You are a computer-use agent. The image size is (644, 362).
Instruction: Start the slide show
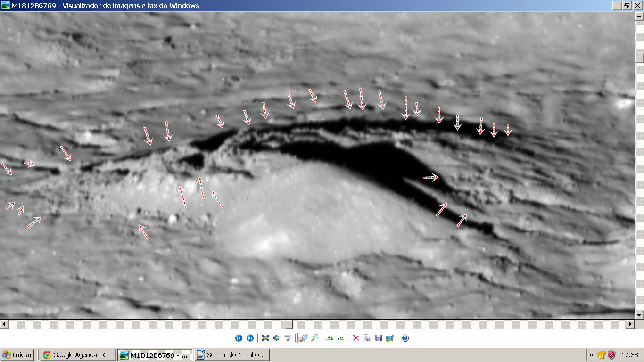(288, 338)
